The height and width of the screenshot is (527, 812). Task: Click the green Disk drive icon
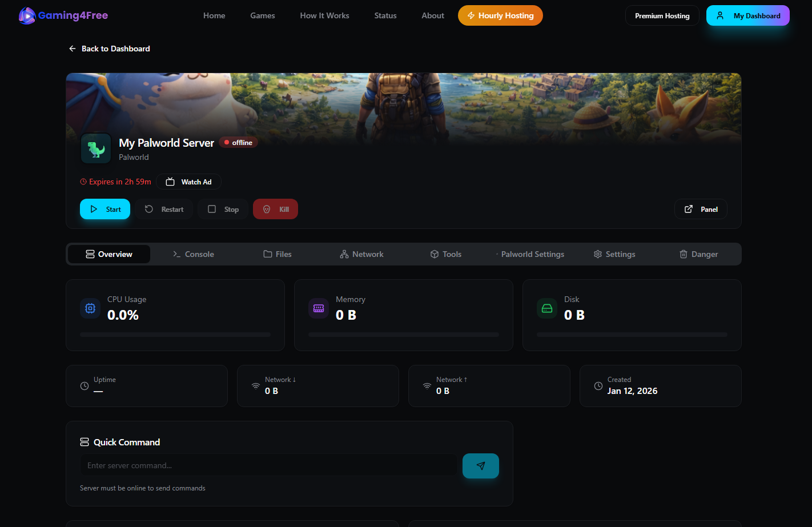point(547,308)
